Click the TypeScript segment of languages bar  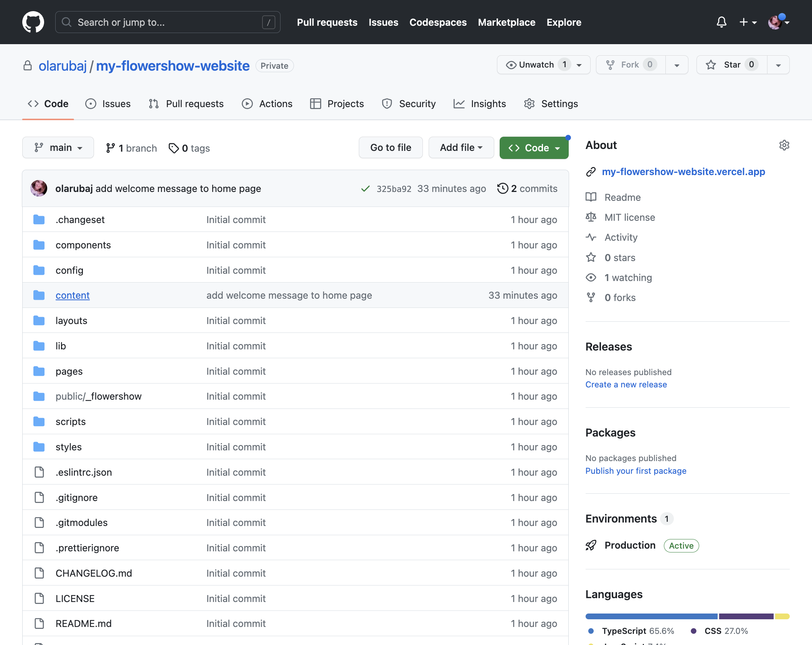click(651, 616)
